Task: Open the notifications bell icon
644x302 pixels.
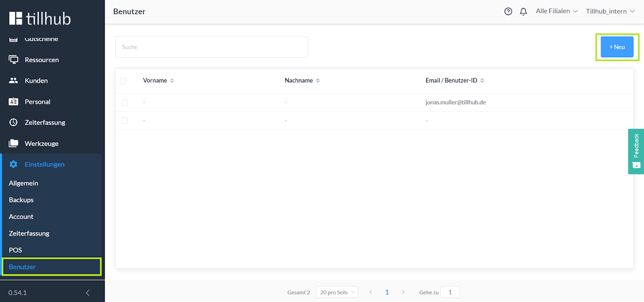Action: pyautogui.click(x=523, y=12)
